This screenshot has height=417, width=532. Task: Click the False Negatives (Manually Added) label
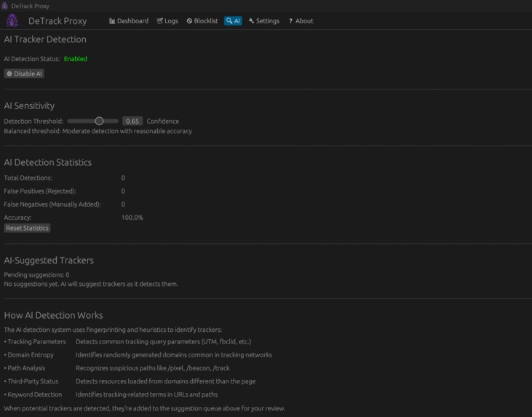click(x=52, y=204)
